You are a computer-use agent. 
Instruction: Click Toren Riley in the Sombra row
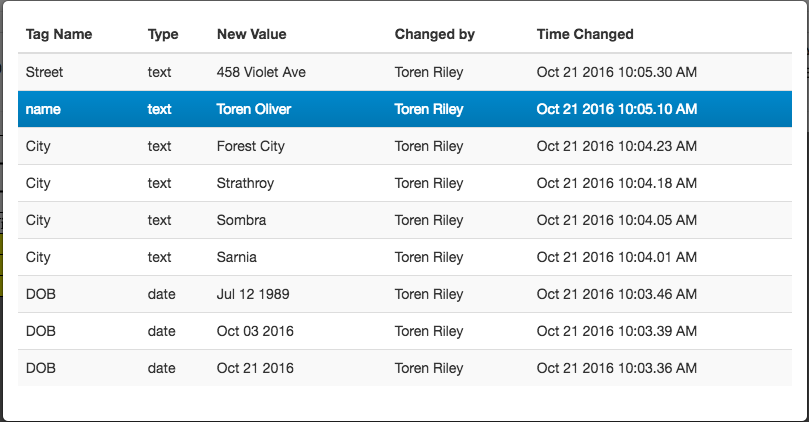click(429, 220)
